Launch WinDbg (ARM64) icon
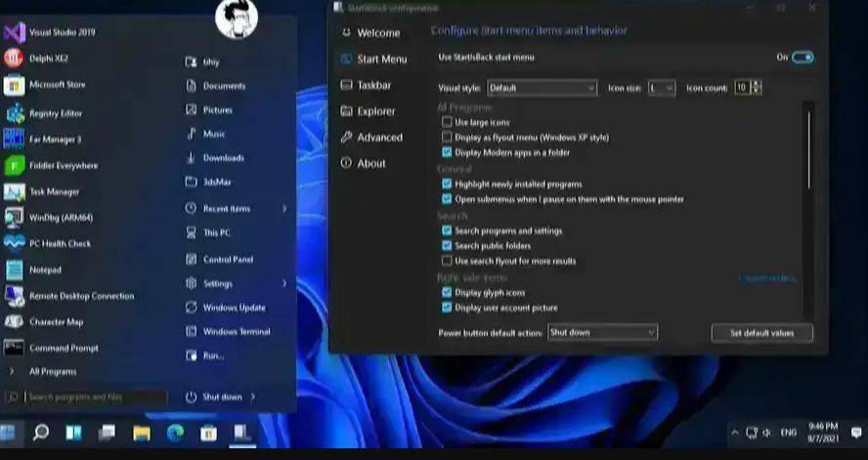 [14, 218]
